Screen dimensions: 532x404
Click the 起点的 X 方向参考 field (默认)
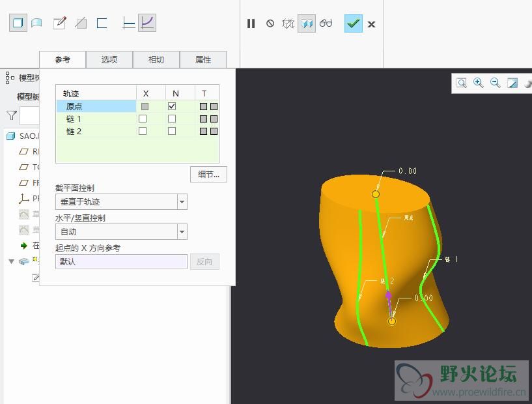(121, 262)
